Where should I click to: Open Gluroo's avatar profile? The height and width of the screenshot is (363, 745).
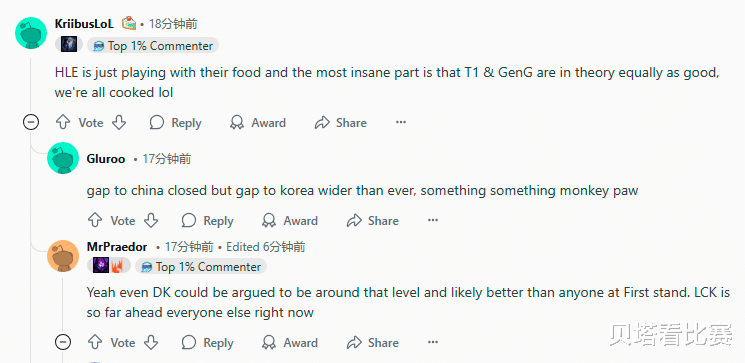[63, 158]
